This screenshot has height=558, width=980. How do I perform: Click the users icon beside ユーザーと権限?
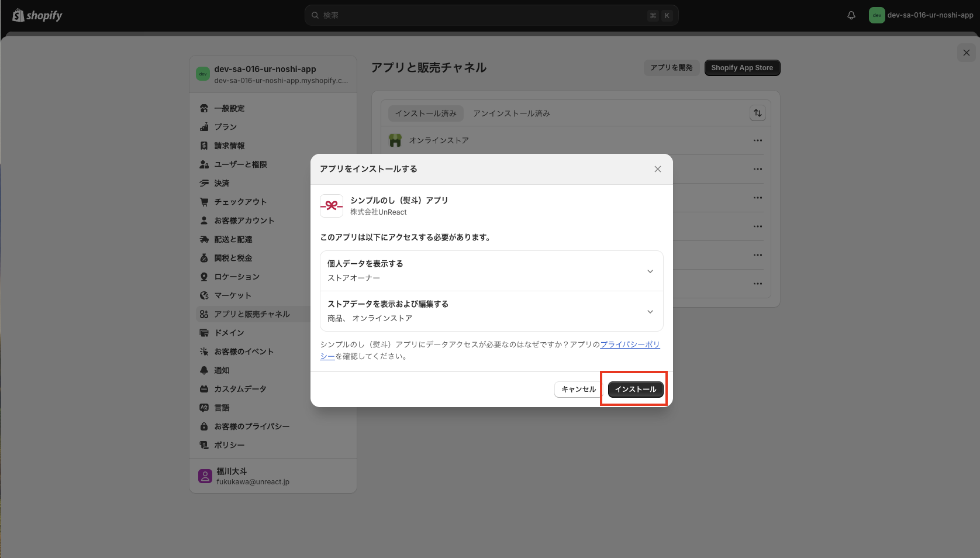coord(204,164)
